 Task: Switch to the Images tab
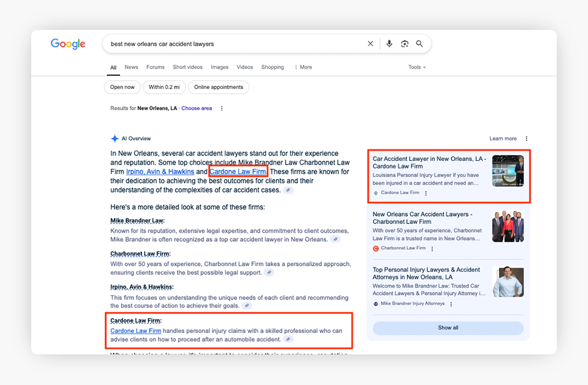click(x=219, y=67)
